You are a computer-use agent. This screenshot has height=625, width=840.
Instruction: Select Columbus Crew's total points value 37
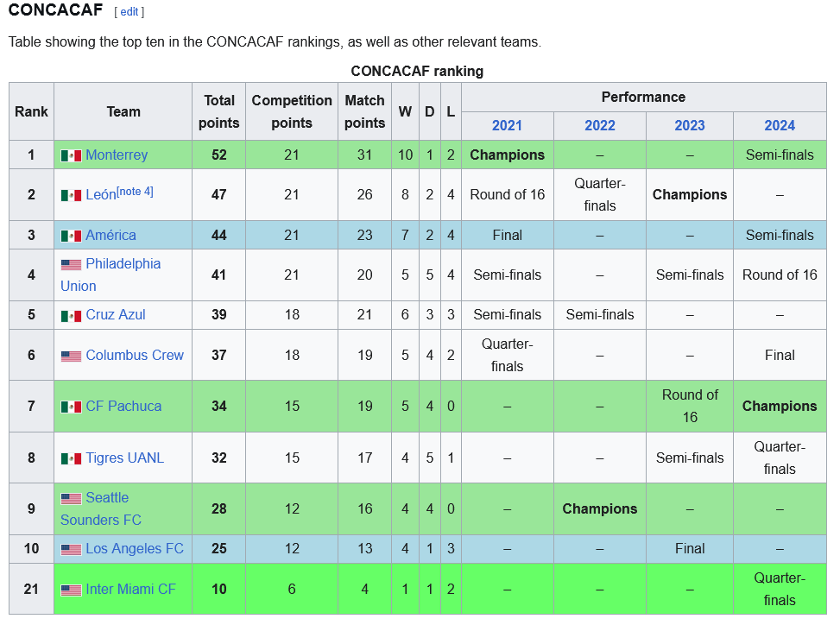click(219, 355)
